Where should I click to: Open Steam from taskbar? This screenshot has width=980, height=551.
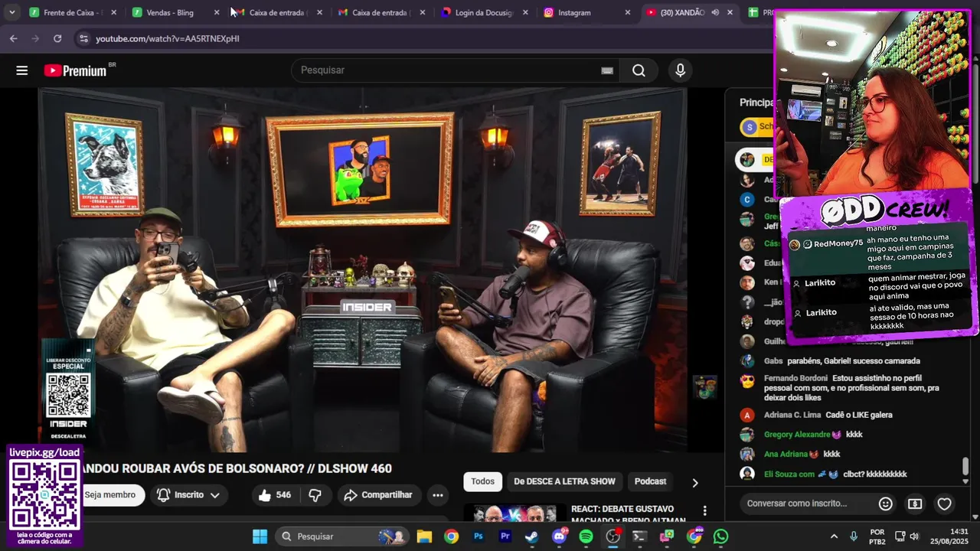(x=531, y=536)
